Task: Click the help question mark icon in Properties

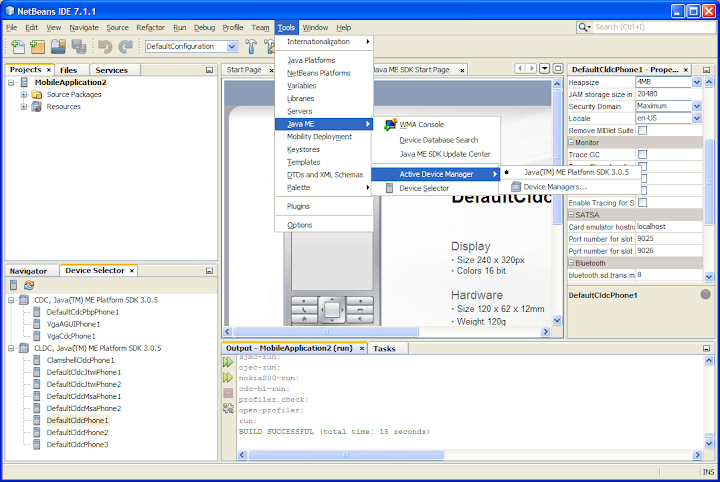Action: (705, 294)
